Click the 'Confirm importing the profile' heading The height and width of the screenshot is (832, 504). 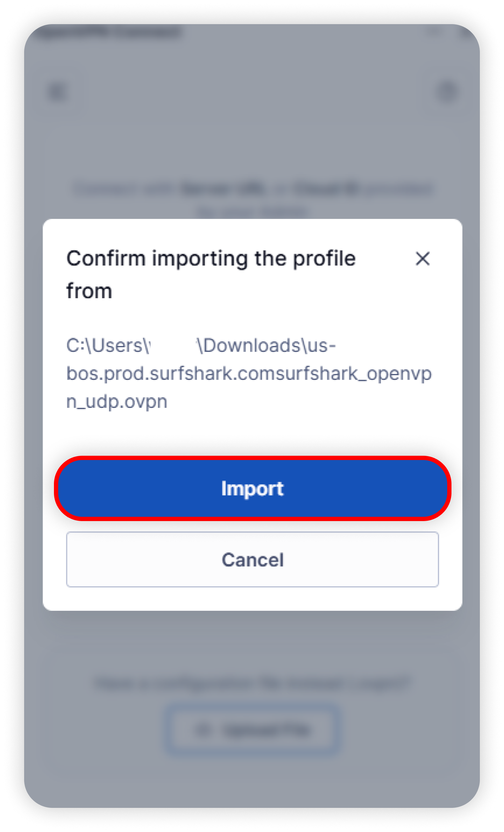[211, 258]
